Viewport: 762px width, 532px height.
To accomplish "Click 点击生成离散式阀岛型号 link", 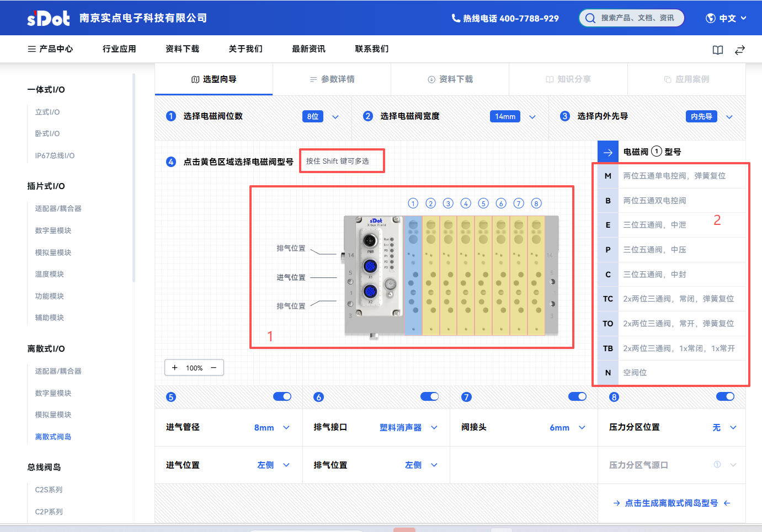I will pos(672,503).
